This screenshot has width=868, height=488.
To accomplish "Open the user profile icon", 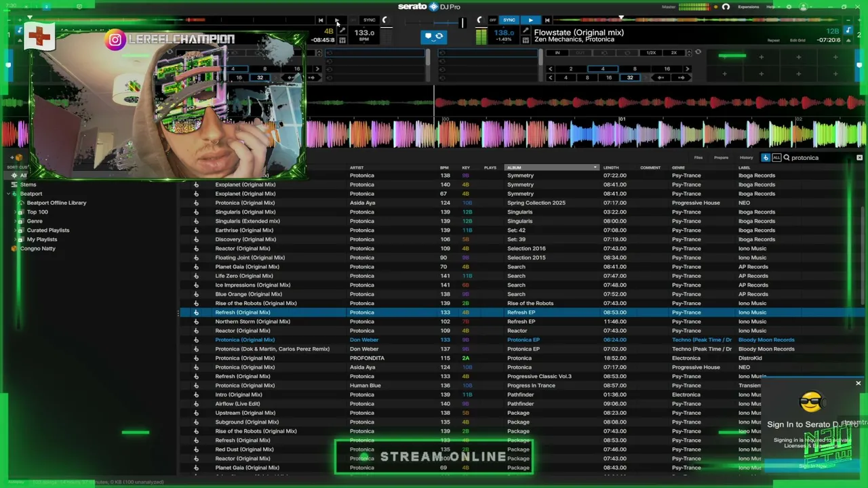I will (x=804, y=7).
